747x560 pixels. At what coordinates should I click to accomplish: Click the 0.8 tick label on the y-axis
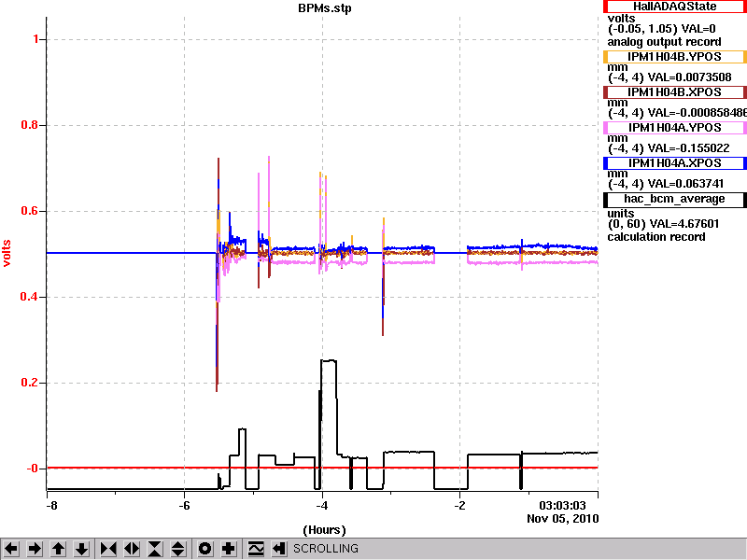tap(30, 126)
